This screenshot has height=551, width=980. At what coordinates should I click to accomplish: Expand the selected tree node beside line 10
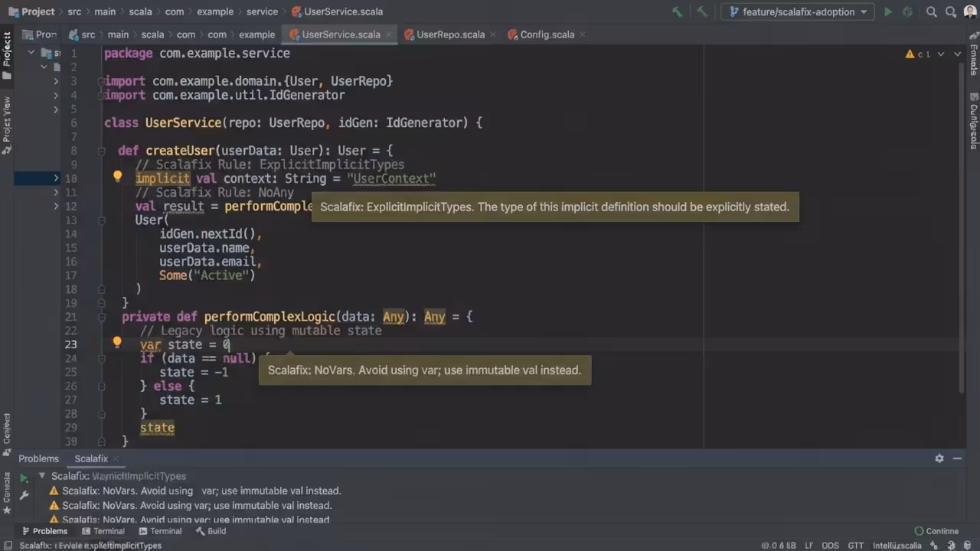click(x=56, y=178)
